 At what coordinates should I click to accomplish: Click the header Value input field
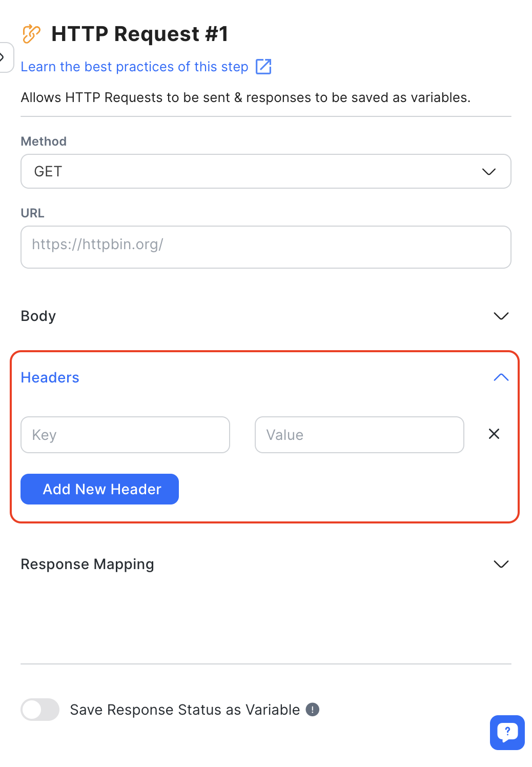pyautogui.click(x=359, y=435)
